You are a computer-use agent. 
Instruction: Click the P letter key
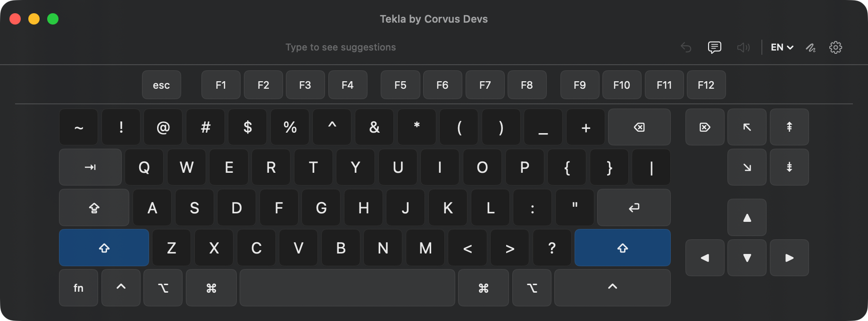coord(525,167)
